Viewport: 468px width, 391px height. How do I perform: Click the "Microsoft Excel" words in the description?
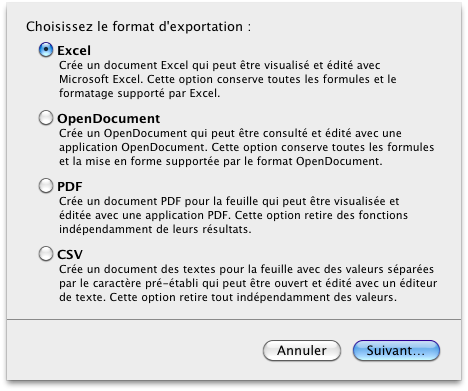click(101, 79)
